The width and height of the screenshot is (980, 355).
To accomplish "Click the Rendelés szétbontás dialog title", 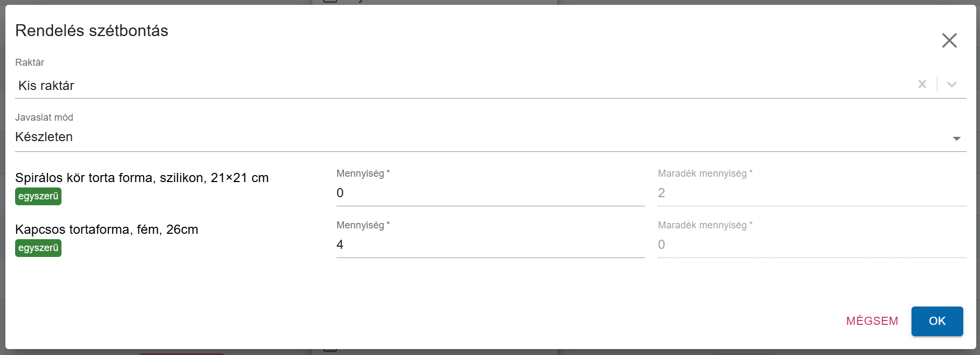I will pyautogui.click(x=92, y=31).
